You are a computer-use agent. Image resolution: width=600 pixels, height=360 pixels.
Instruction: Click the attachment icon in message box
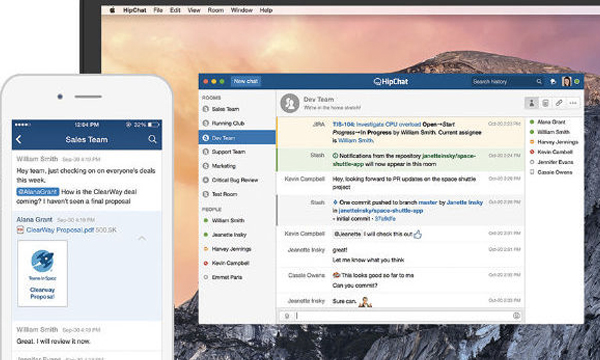[x=287, y=316]
